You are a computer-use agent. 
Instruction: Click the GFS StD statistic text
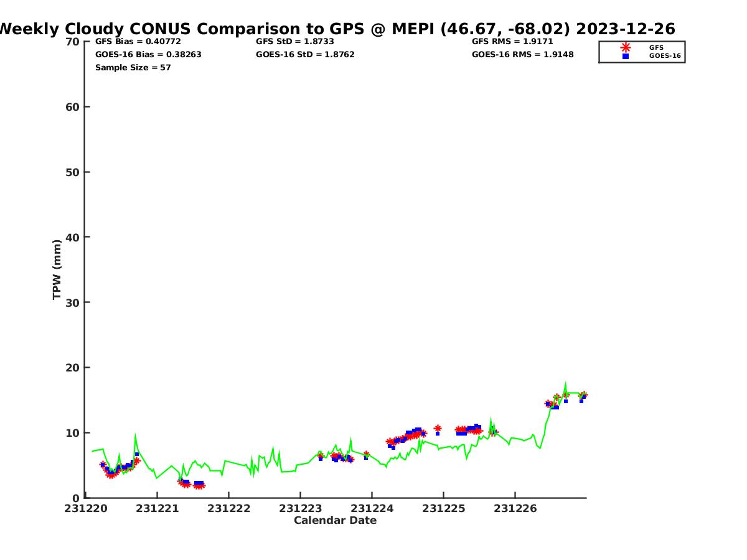pyautogui.click(x=294, y=42)
